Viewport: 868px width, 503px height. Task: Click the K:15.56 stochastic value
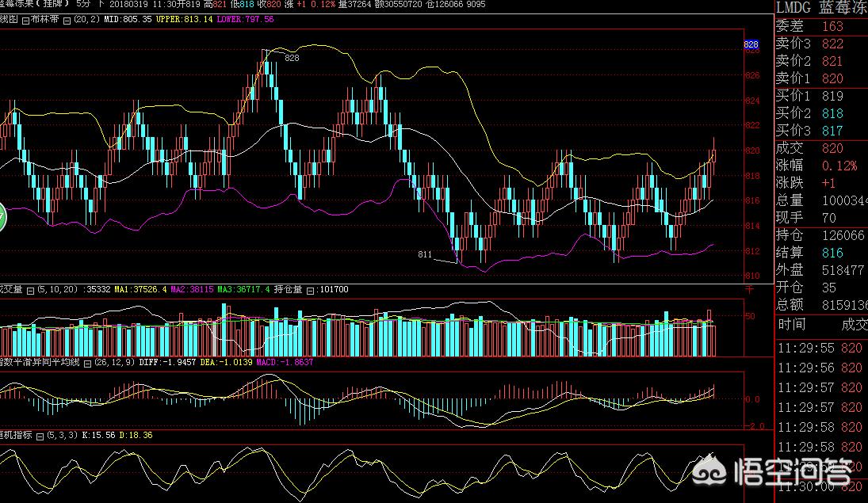(x=98, y=436)
